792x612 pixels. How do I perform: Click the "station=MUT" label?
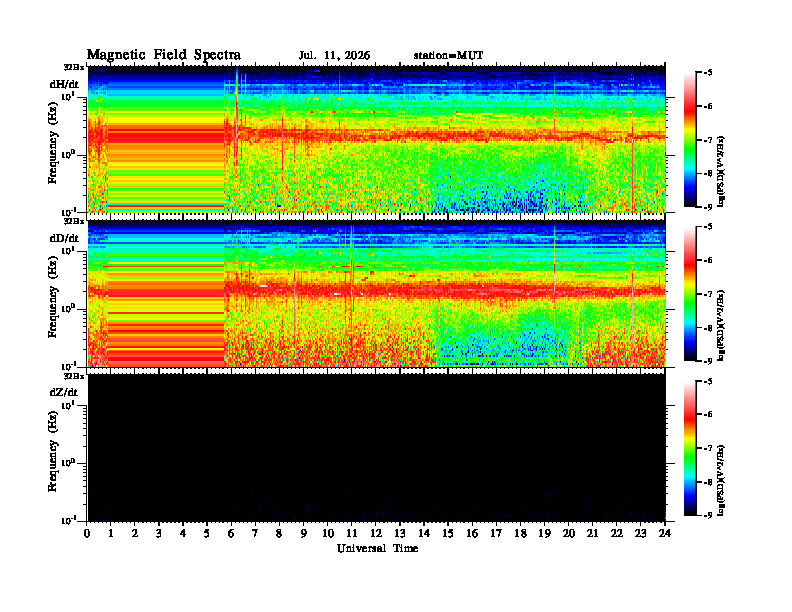(x=448, y=56)
